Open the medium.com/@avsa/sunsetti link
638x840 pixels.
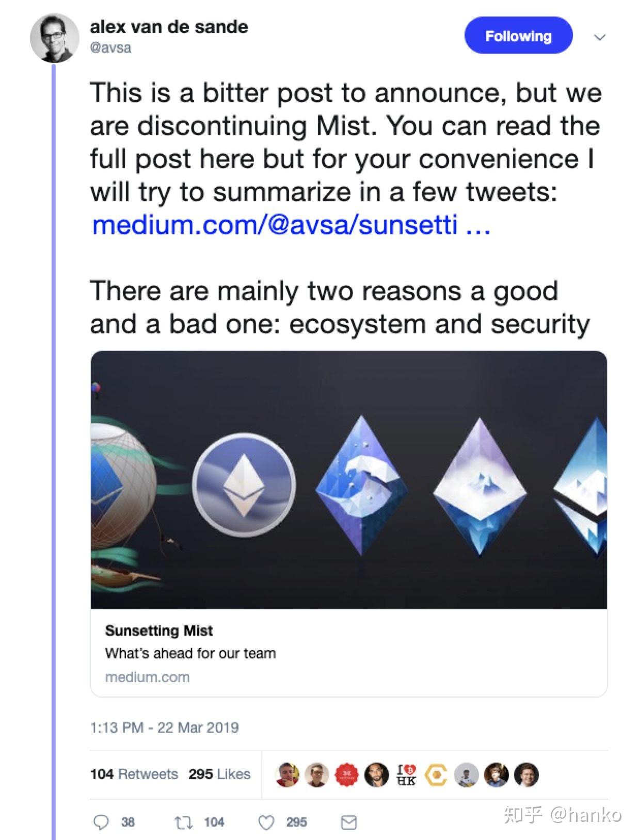[291, 225]
